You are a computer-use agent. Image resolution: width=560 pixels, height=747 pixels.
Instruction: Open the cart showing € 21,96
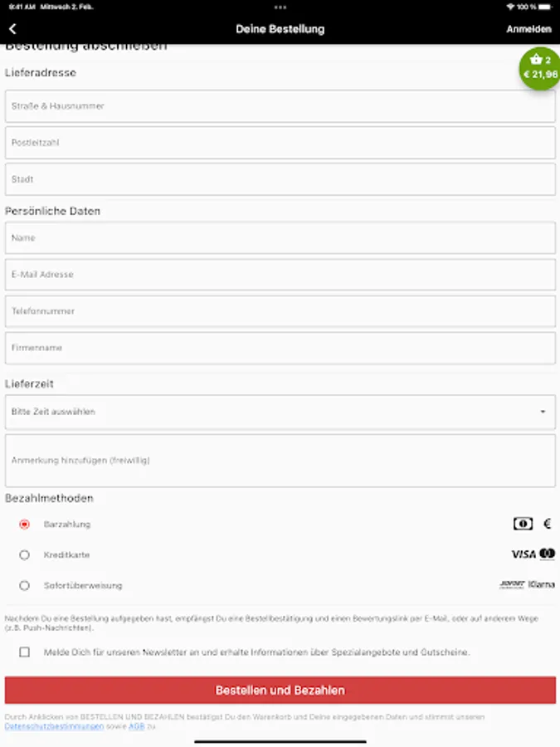(538, 68)
